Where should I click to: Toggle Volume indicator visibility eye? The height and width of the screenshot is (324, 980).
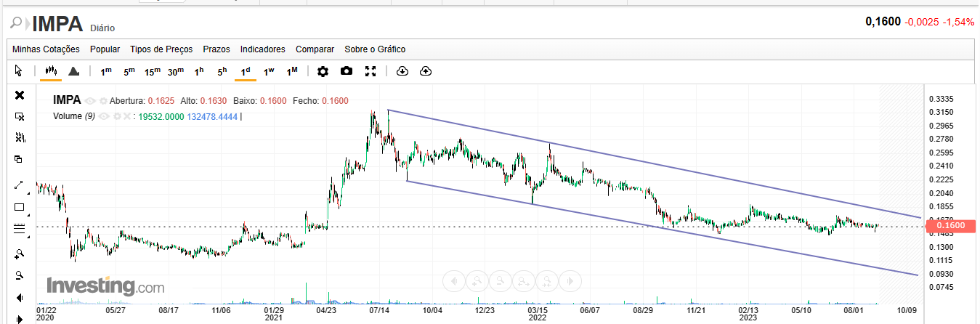(x=105, y=116)
